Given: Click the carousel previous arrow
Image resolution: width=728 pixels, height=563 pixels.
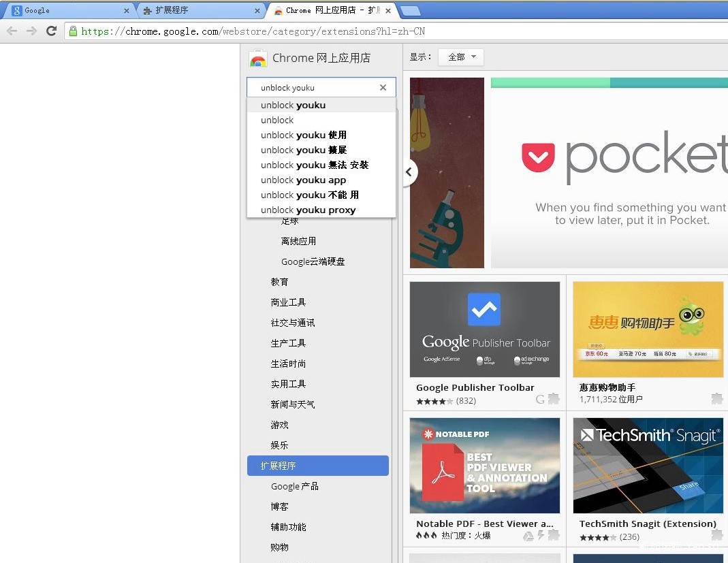Looking at the screenshot, I should 409,172.
